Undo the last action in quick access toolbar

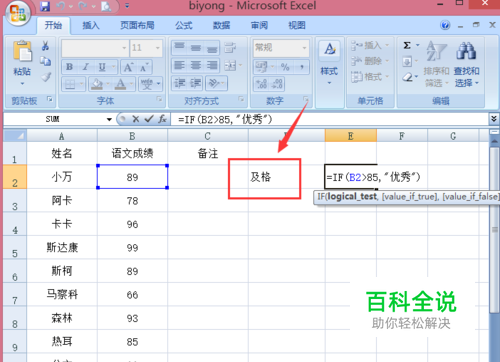tap(61, 6)
